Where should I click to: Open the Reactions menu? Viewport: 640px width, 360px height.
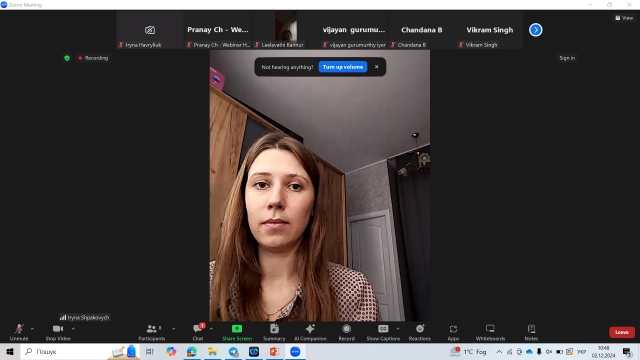420,332
